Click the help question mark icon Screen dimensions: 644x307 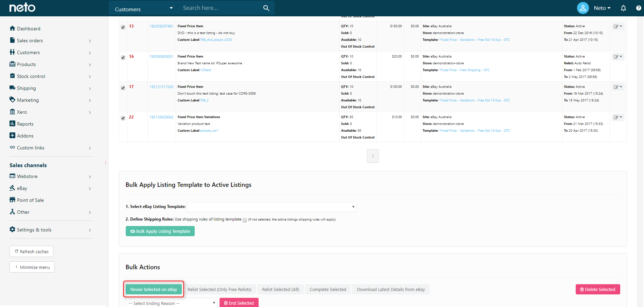tap(639, 8)
